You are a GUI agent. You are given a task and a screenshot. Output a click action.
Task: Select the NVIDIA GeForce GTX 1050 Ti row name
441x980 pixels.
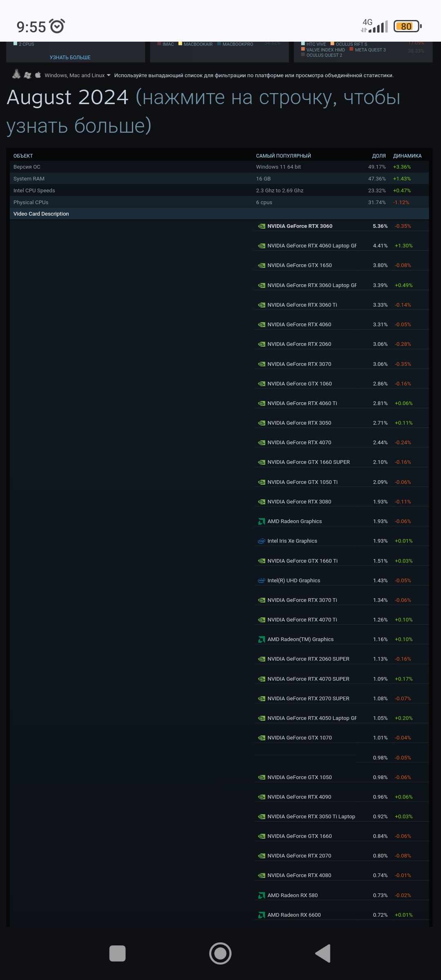[x=303, y=482]
